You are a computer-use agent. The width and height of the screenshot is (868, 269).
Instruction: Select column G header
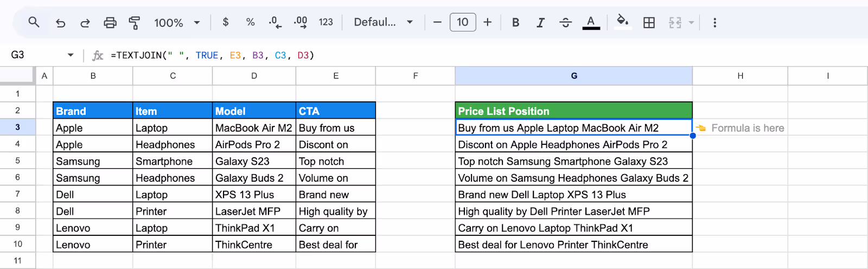[574, 76]
